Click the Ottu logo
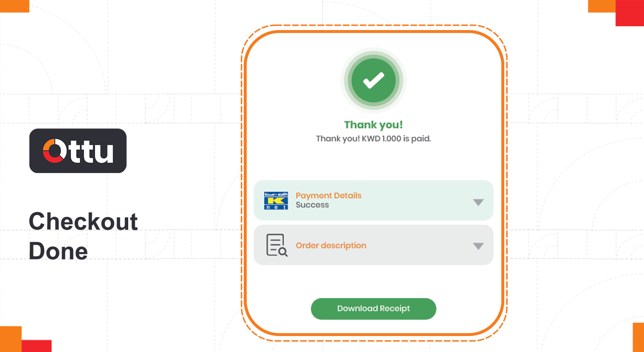 tap(78, 151)
